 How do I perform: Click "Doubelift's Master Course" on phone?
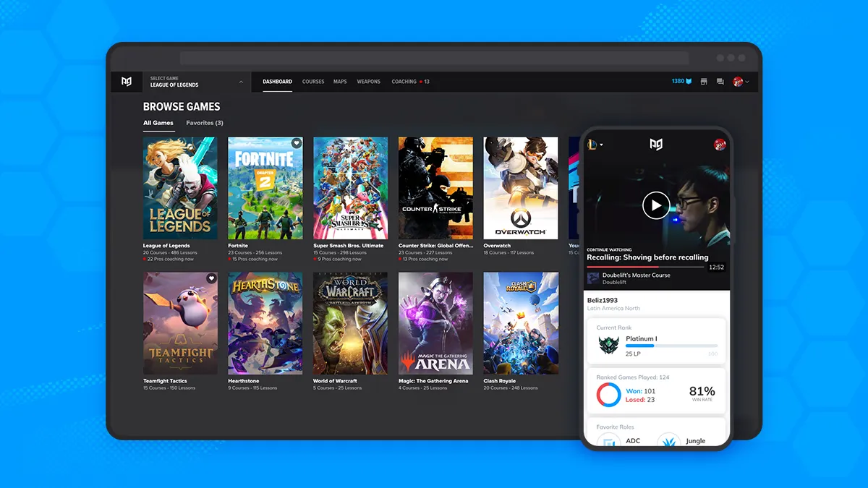click(x=636, y=275)
